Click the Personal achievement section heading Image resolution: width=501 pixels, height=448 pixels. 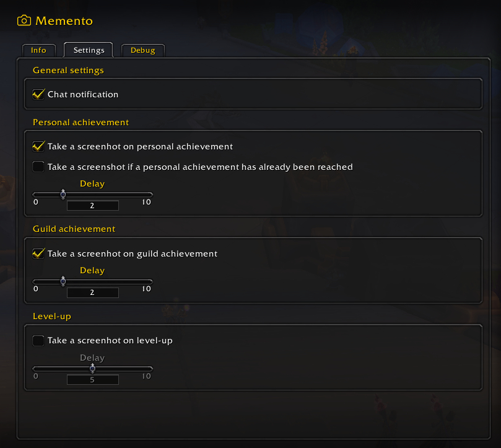pyautogui.click(x=81, y=122)
